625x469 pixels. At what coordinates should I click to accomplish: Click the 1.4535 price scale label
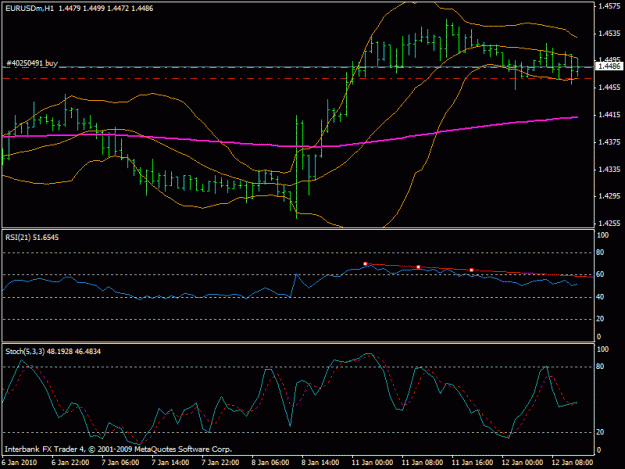tap(609, 33)
